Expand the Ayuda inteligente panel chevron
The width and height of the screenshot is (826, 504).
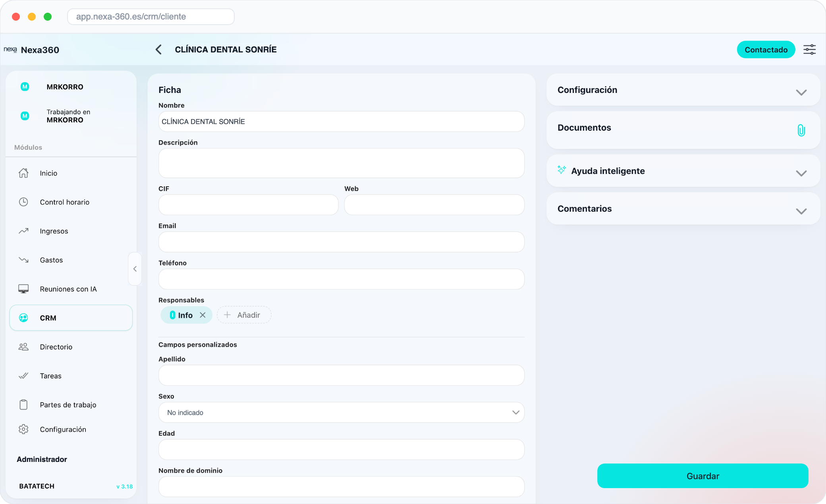801,173
